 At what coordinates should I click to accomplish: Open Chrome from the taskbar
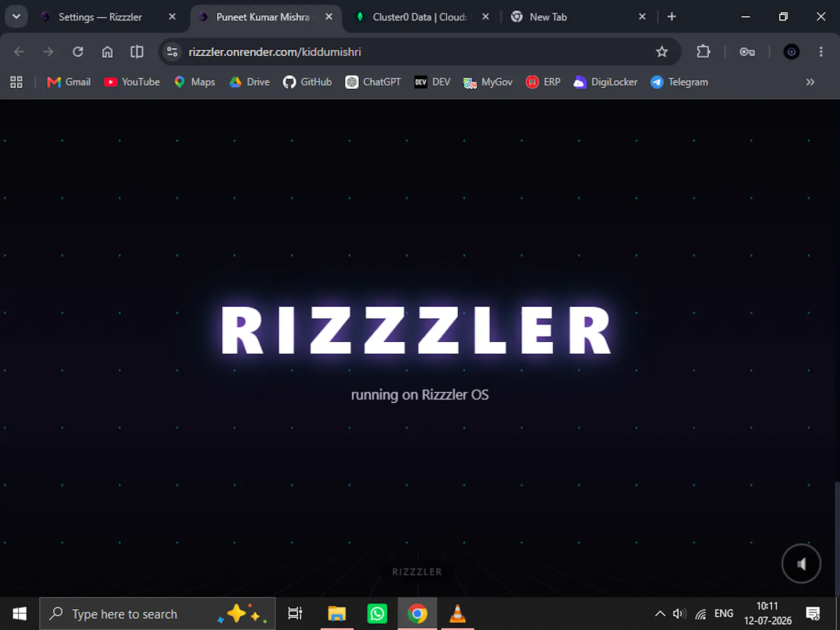pyautogui.click(x=417, y=614)
